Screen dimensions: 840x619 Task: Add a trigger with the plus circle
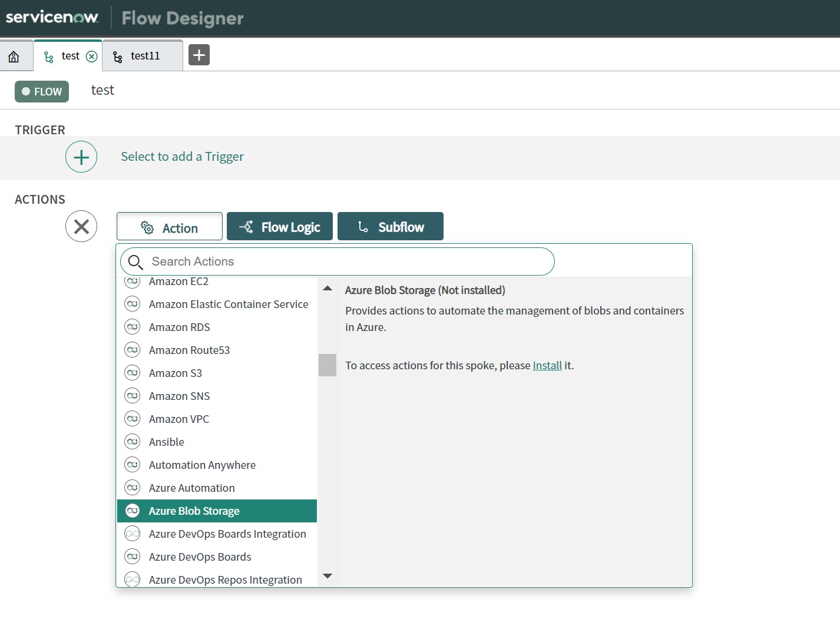click(81, 157)
